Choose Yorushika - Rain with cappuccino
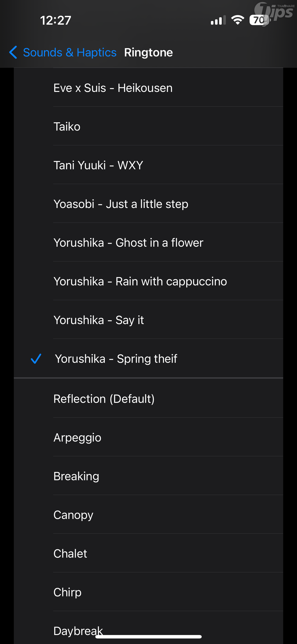 pos(140,281)
